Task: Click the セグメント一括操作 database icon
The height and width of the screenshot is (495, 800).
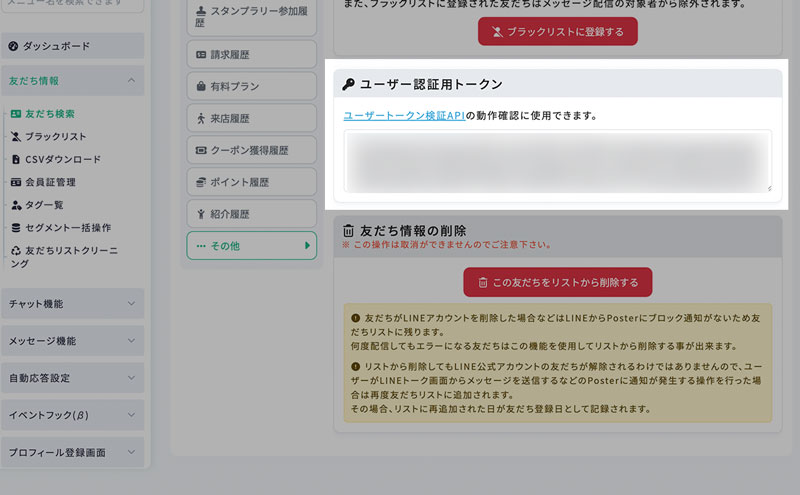Action: [16, 228]
